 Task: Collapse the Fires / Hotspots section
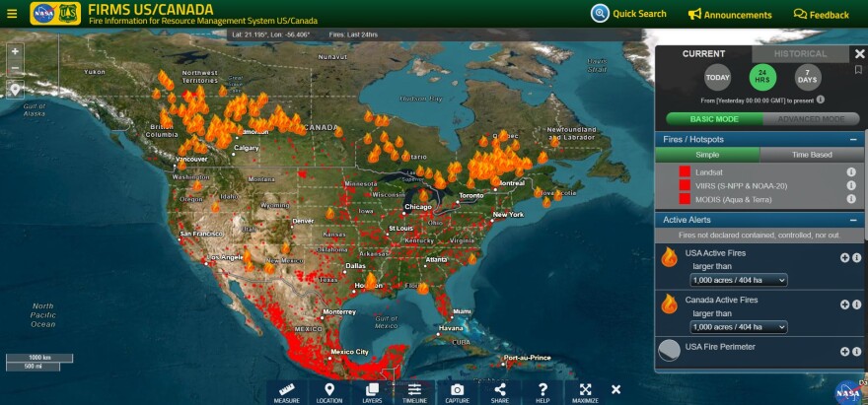(x=852, y=140)
